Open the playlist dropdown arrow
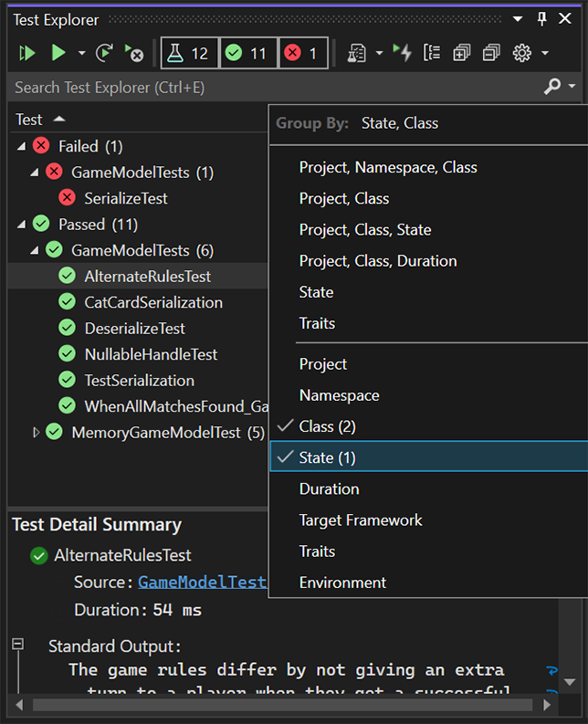The width and height of the screenshot is (588, 724). tap(379, 54)
